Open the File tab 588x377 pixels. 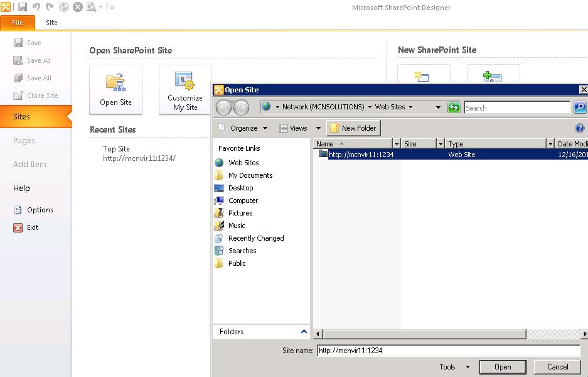tap(18, 23)
